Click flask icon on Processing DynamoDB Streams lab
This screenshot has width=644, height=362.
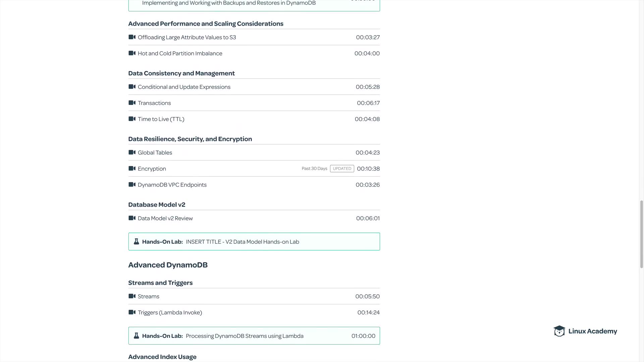click(x=136, y=336)
